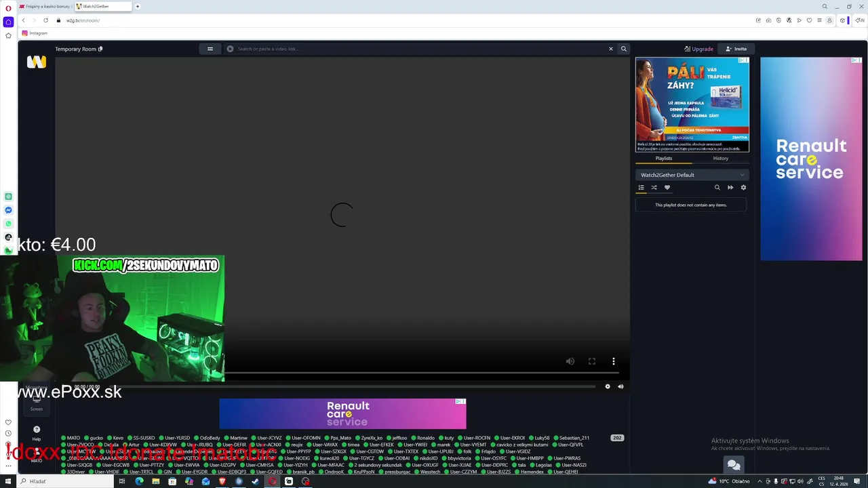Switch to the History tab
The image size is (868, 488).
point(720,158)
